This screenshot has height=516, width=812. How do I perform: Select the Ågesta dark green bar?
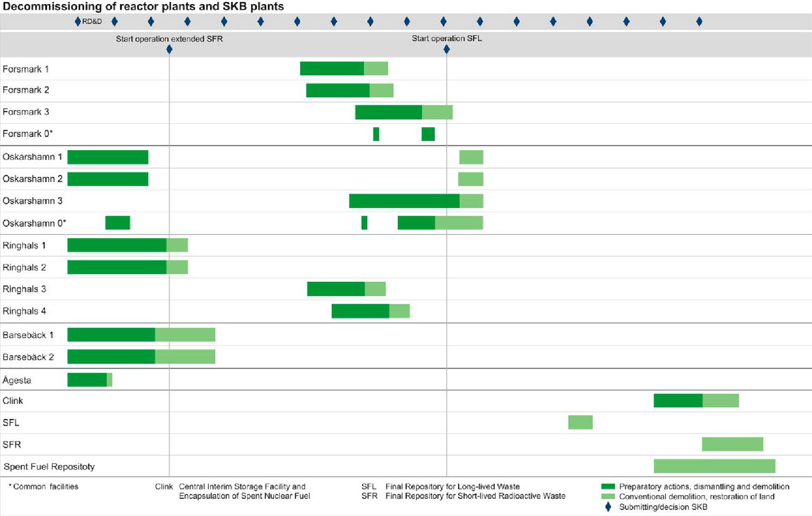87,380
